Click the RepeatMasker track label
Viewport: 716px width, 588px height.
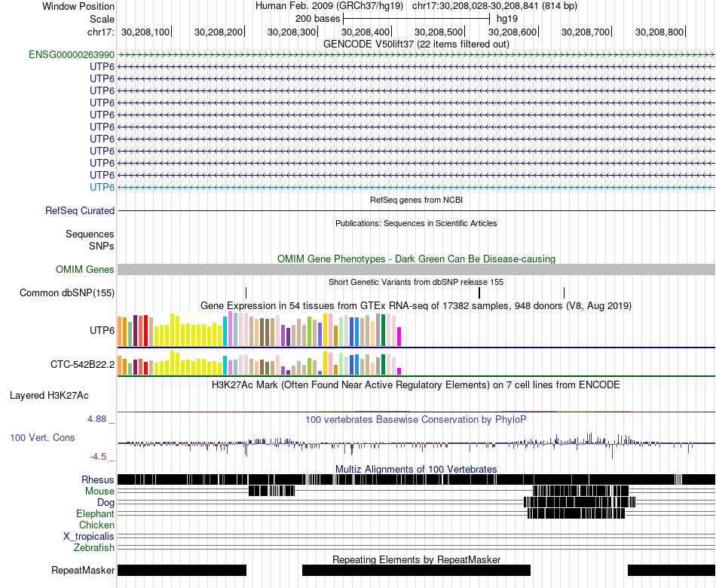(x=83, y=570)
